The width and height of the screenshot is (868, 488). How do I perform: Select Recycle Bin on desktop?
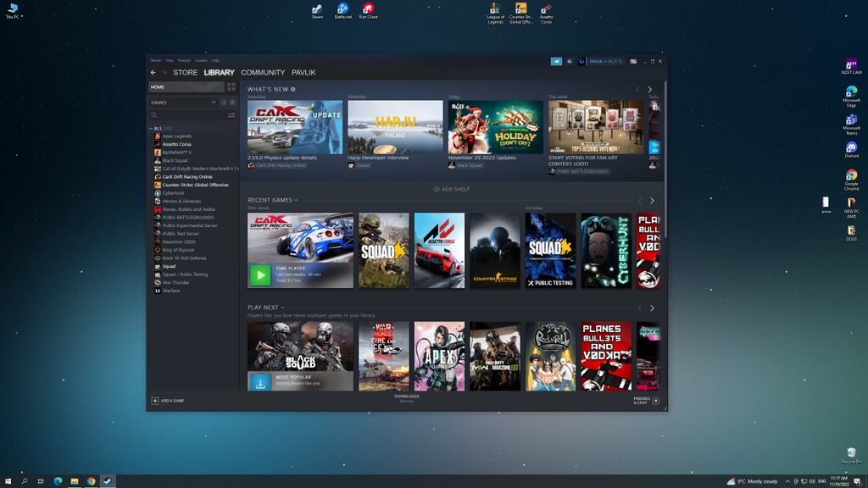[851, 455]
